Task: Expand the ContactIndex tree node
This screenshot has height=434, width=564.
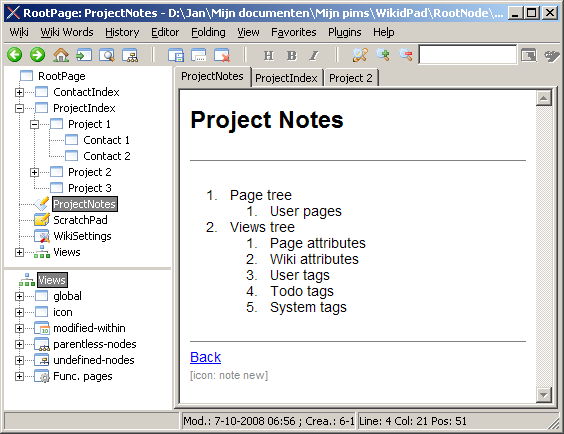Action: pyautogui.click(x=19, y=92)
